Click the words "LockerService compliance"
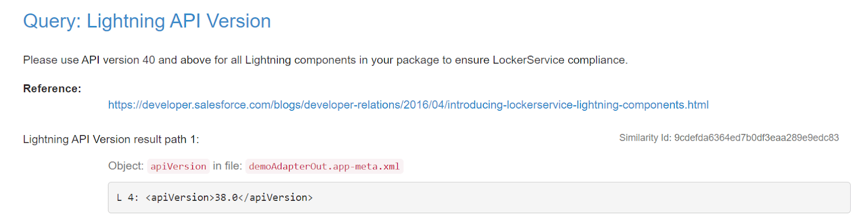Screen dimensions: 868x223 (x=559, y=60)
